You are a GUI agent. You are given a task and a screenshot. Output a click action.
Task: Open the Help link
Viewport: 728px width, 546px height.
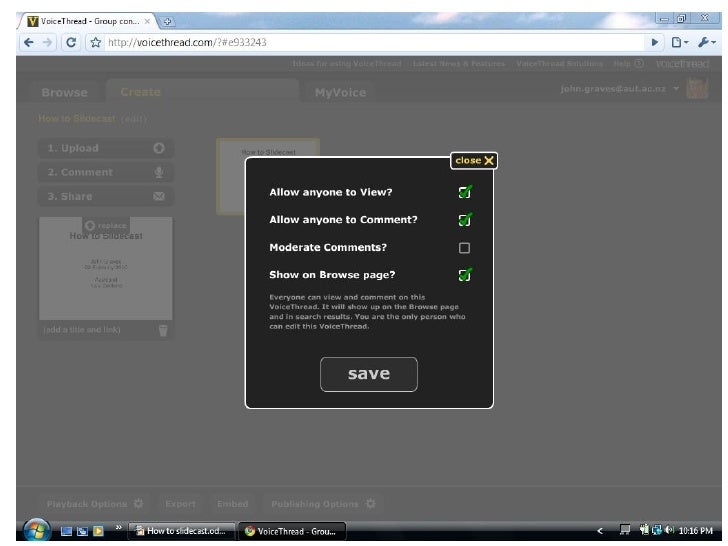coord(628,64)
